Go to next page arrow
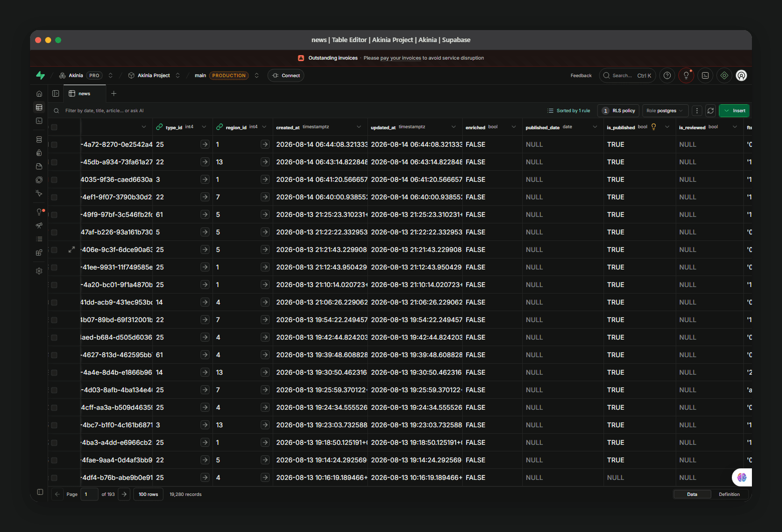Image resolution: width=782 pixels, height=532 pixels. coord(124,494)
